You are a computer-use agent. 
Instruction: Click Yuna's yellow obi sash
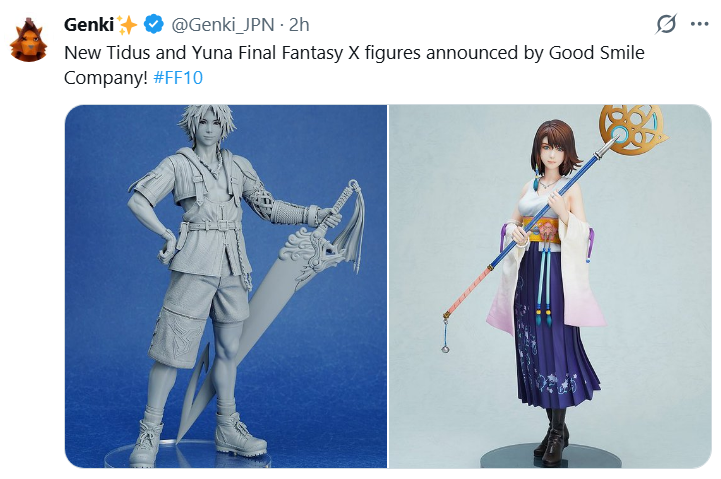coord(543,231)
